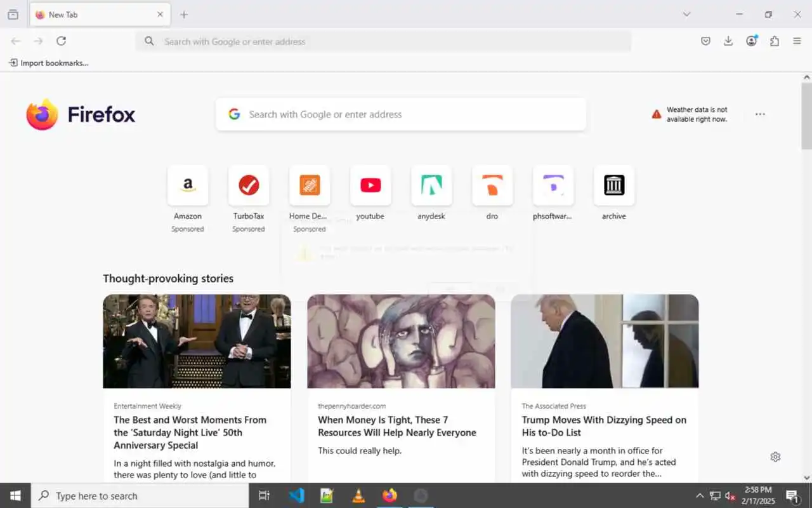This screenshot has height=508, width=812.
Task: Click Import bookmarks in bookmarks toolbar
Action: (48, 63)
